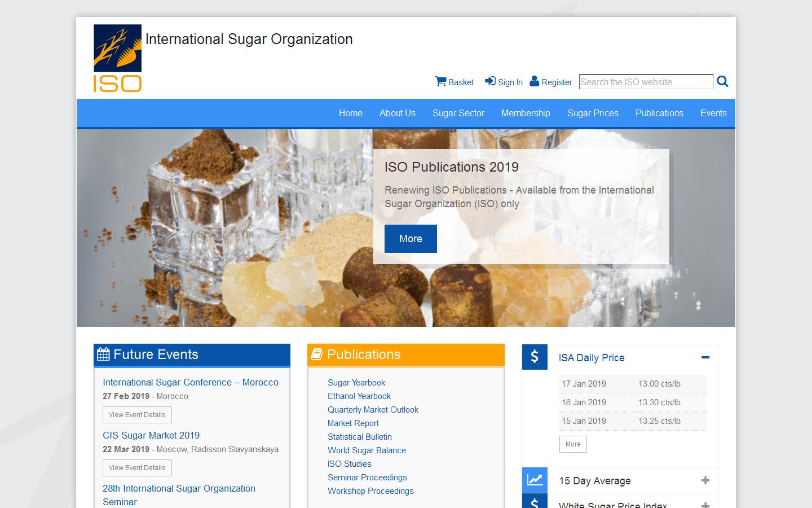Open the CIS Sugar Market 2019 link
Image resolution: width=812 pixels, height=508 pixels.
click(151, 435)
